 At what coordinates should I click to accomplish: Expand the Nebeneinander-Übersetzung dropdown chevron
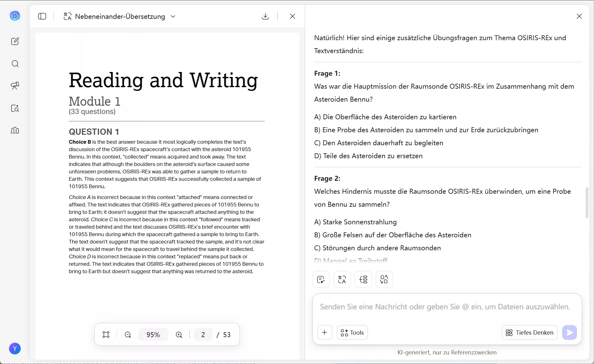point(173,16)
